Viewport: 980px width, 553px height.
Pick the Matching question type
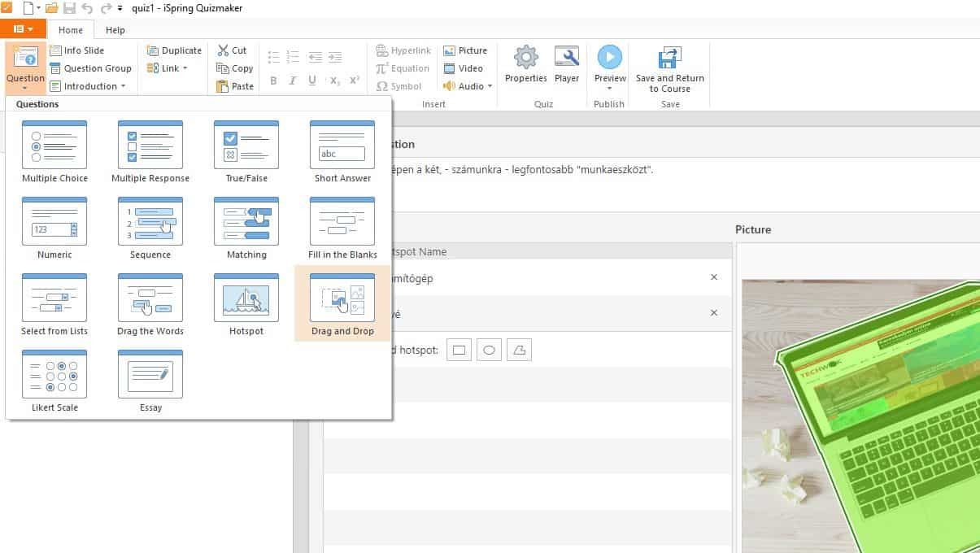[x=246, y=229]
